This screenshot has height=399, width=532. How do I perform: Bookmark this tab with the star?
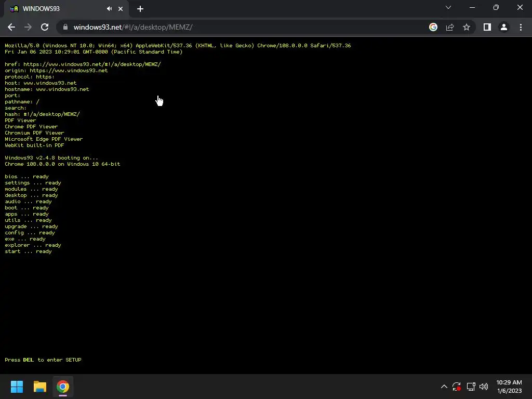(467, 27)
